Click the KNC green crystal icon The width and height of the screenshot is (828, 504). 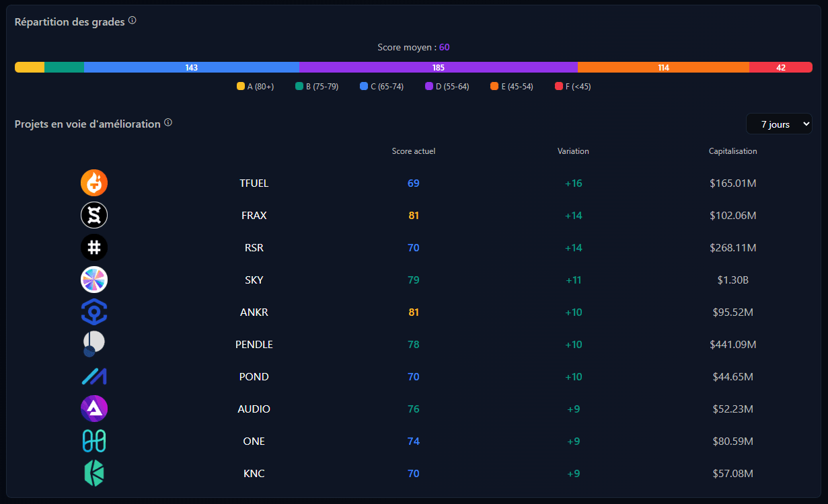pyautogui.click(x=94, y=474)
